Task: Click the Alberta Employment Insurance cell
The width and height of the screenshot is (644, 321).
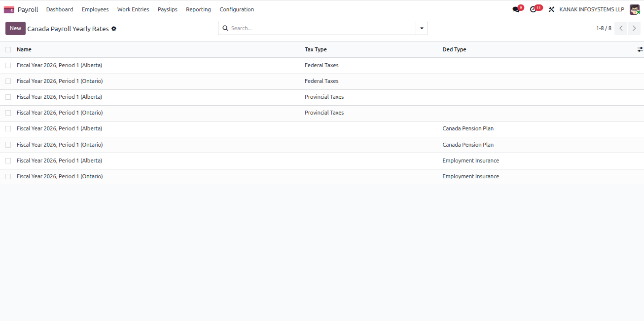Action: click(470, 160)
